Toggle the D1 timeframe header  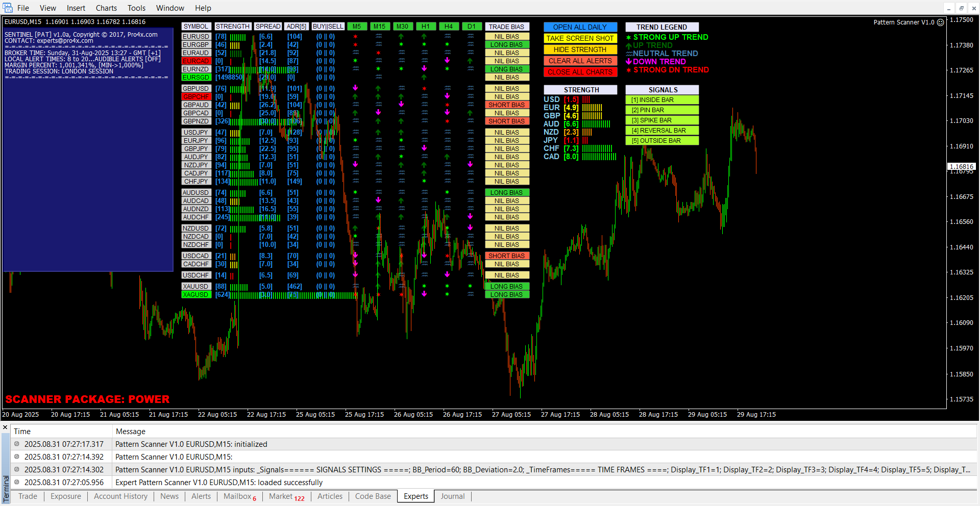point(471,27)
